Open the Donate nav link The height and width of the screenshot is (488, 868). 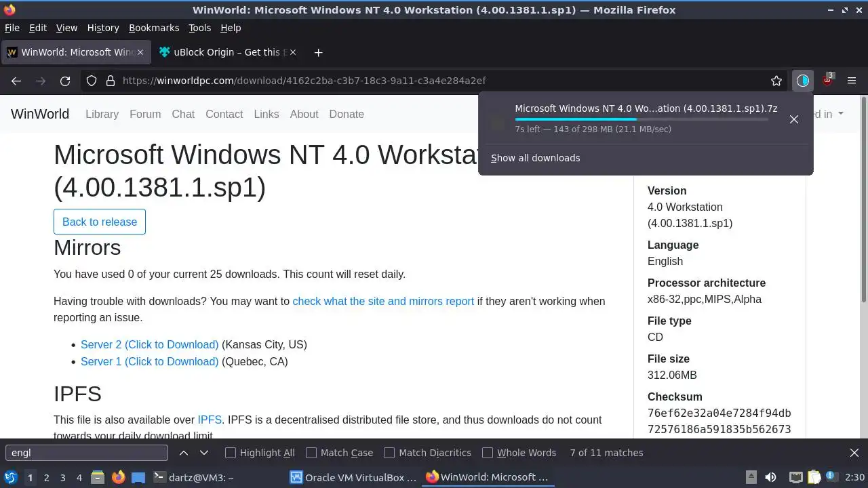pyautogui.click(x=347, y=114)
